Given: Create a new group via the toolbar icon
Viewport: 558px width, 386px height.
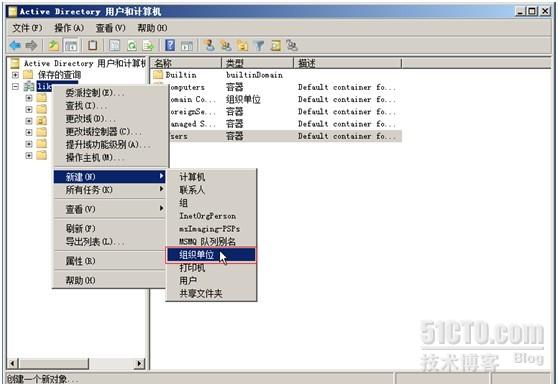Looking at the screenshot, I should (x=226, y=45).
